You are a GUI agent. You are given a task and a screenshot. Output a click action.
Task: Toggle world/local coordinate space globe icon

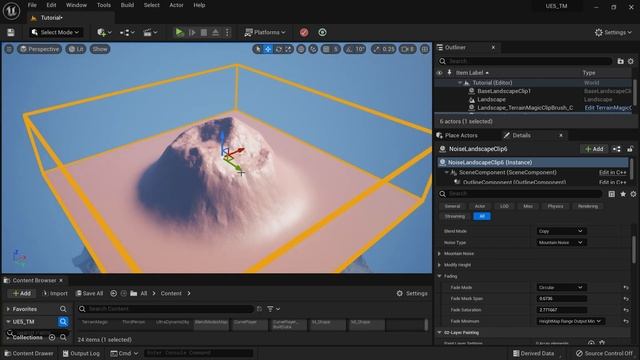301,49
